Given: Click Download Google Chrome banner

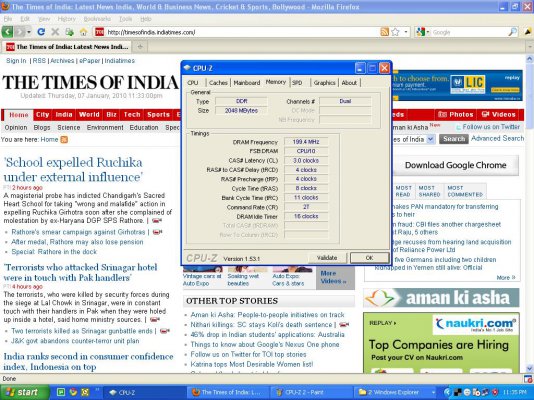Looking at the screenshot, I should (x=456, y=165).
